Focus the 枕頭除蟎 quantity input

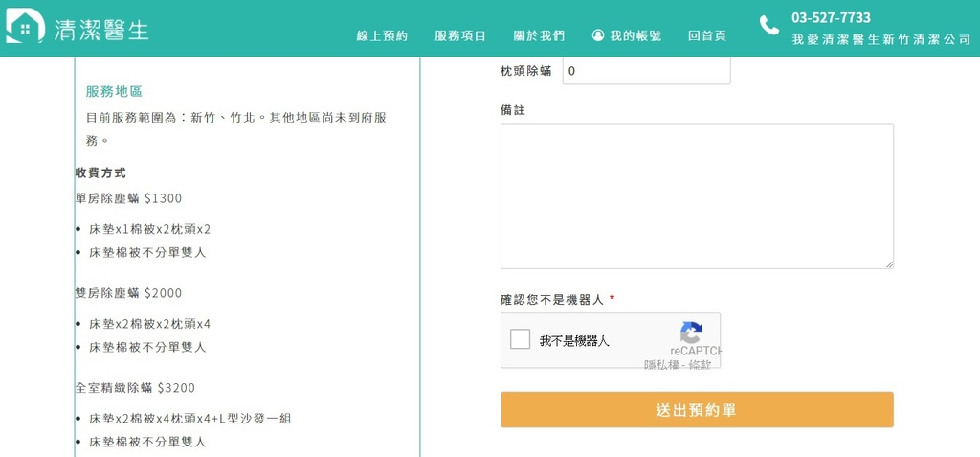point(646,71)
